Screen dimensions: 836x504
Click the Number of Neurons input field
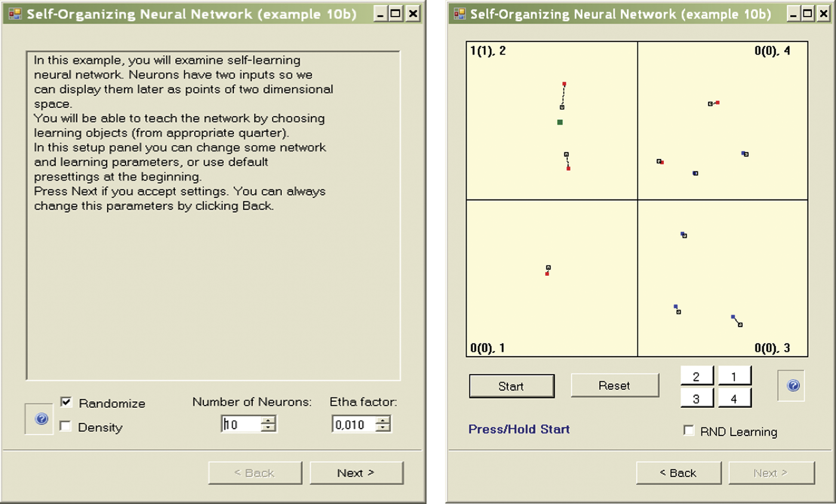[x=242, y=424]
